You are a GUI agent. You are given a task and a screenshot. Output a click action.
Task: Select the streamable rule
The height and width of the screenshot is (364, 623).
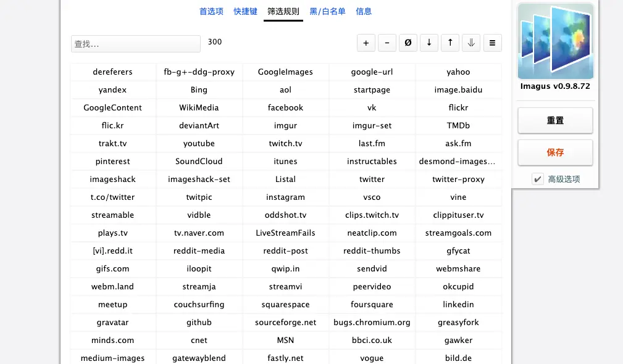pos(113,215)
